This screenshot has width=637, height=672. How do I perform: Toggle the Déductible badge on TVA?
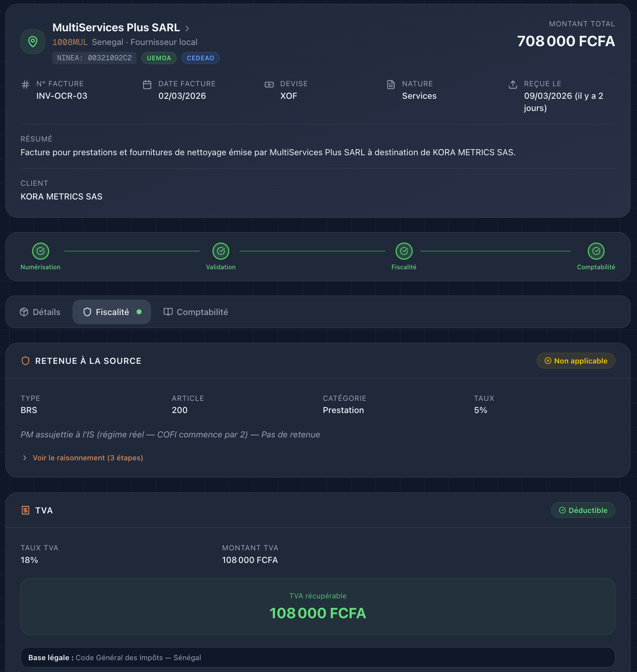click(x=583, y=510)
